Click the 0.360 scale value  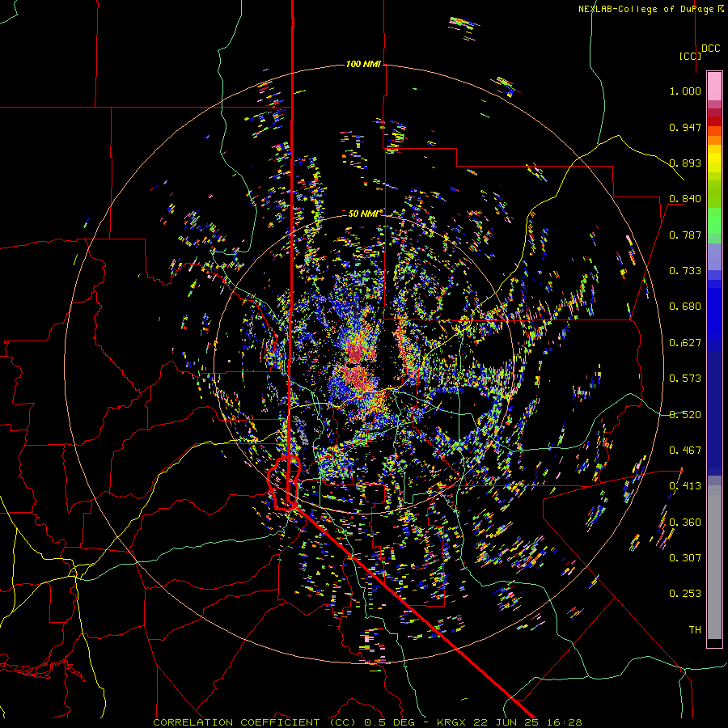pyautogui.click(x=685, y=522)
